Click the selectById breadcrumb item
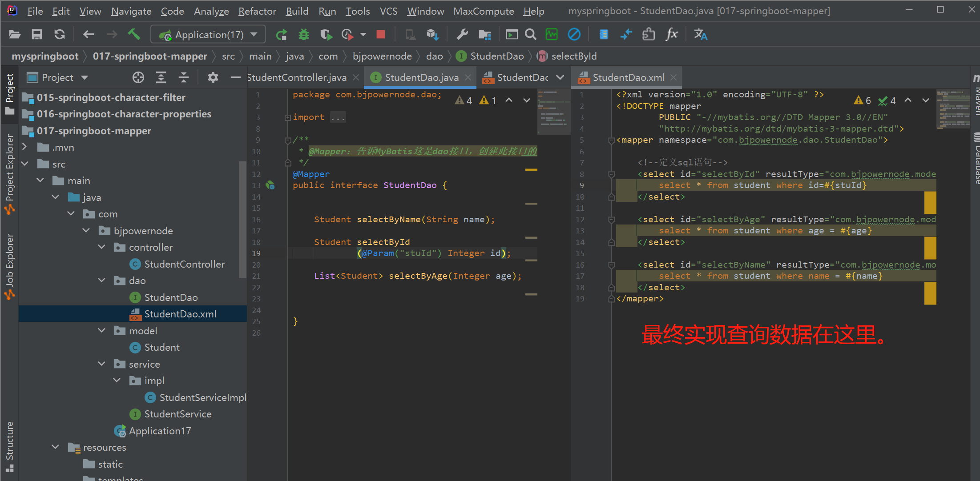The width and height of the screenshot is (980, 481). (x=573, y=56)
